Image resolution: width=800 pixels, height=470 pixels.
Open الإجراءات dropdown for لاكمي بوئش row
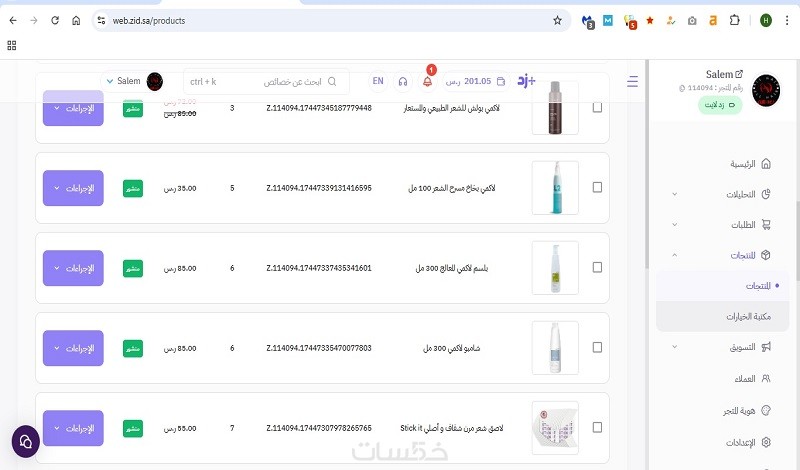[x=73, y=108]
